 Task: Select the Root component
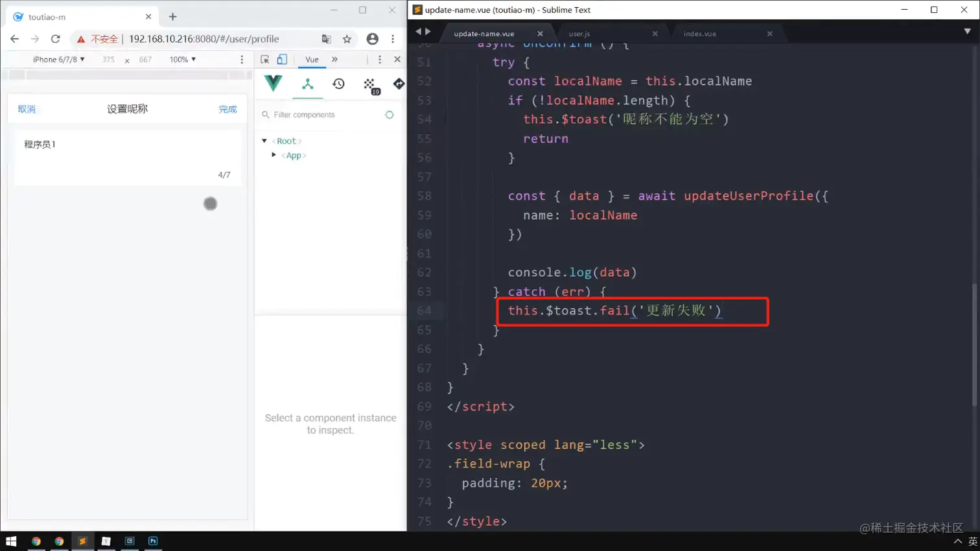pyautogui.click(x=286, y=141)
